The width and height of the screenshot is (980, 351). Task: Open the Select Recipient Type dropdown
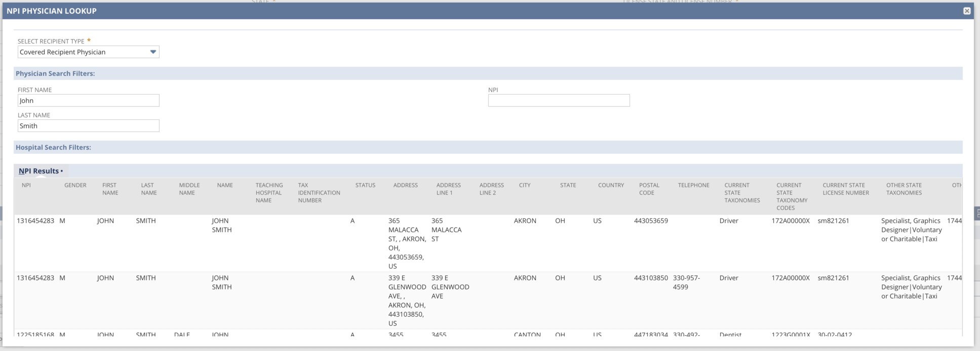[x=88, y=52]
